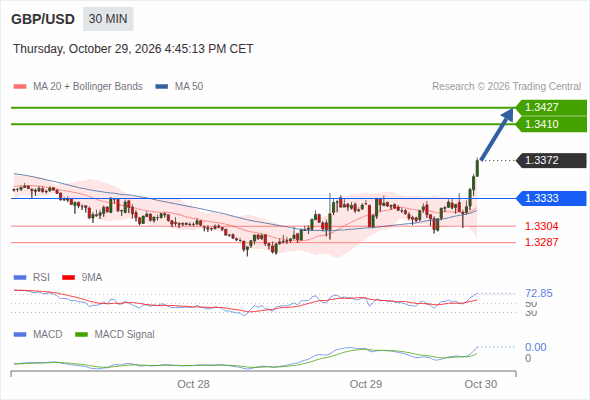Image resolution: width=590 pixels, height=400 pixels.
Task: Click the Oct 29 date axis label
Action: 366,384
